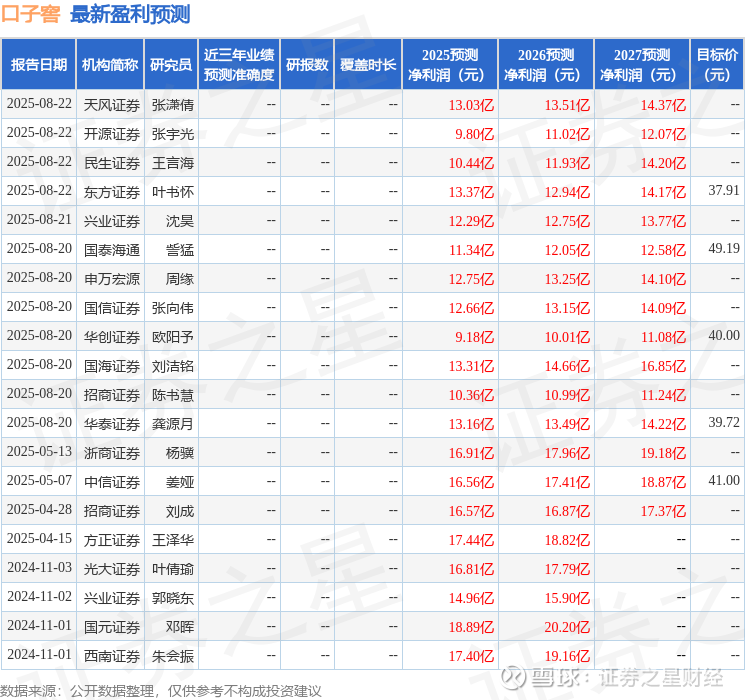The width and height of the screenshot is (745, 700).
Task: Click the 研究员 column header
Action: (171, 65)
